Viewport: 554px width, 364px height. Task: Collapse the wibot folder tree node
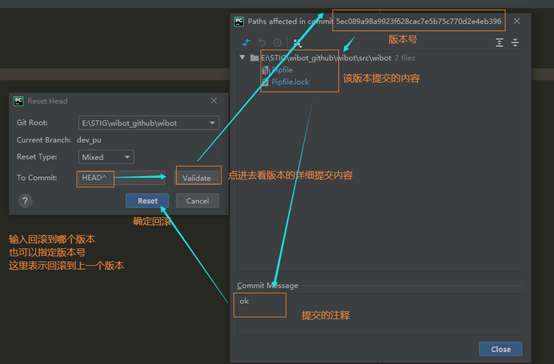click(x=242, y=57)
